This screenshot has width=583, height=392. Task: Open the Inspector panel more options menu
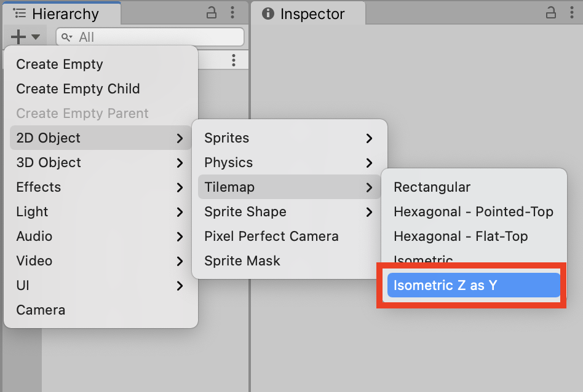point(572,13)
